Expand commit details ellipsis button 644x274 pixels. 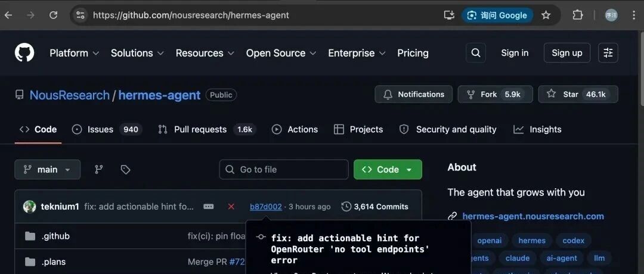209,207
